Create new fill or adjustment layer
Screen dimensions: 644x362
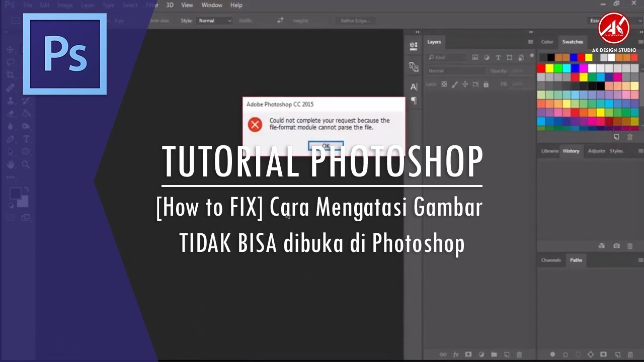pos(481,354)
